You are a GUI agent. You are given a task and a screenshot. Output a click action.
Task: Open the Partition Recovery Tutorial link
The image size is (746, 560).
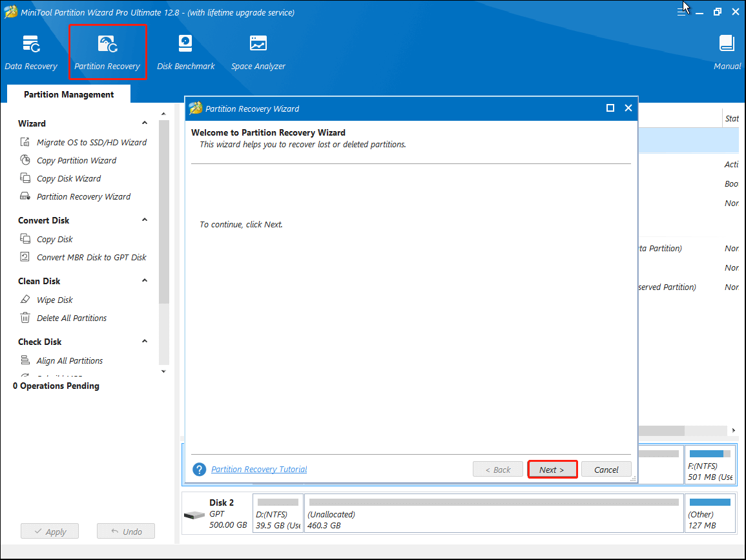(x=259, y=469)
